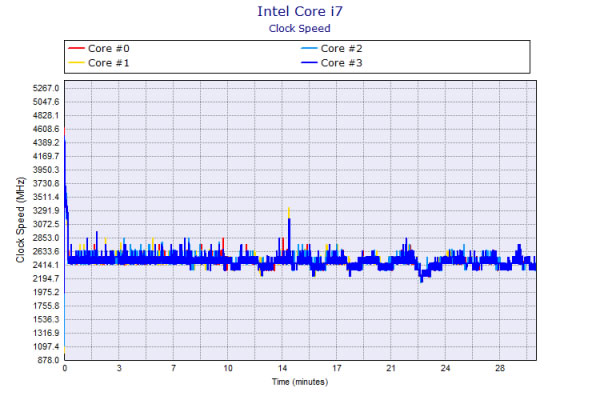Image resolution: width=600 pixels, height=400 pixels.
Task: Click the 878.0 y-axis value
Action: 47,360
